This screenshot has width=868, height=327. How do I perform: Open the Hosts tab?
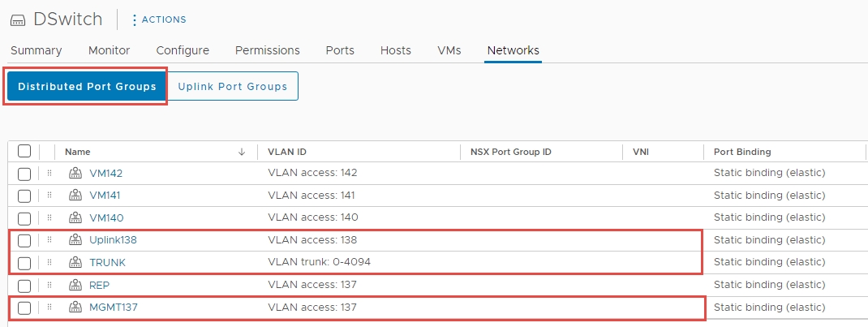(x=395, y=50)
